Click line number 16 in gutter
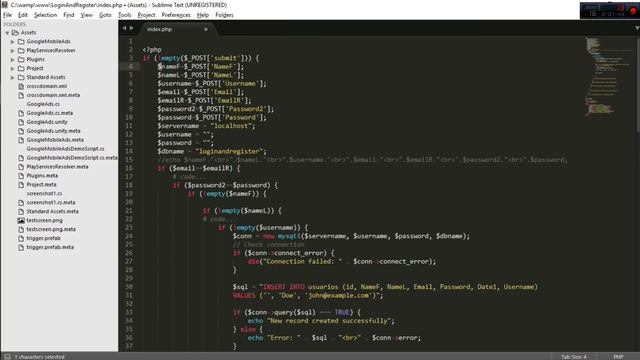Screen dimensions: 640x360 [129, 168]
